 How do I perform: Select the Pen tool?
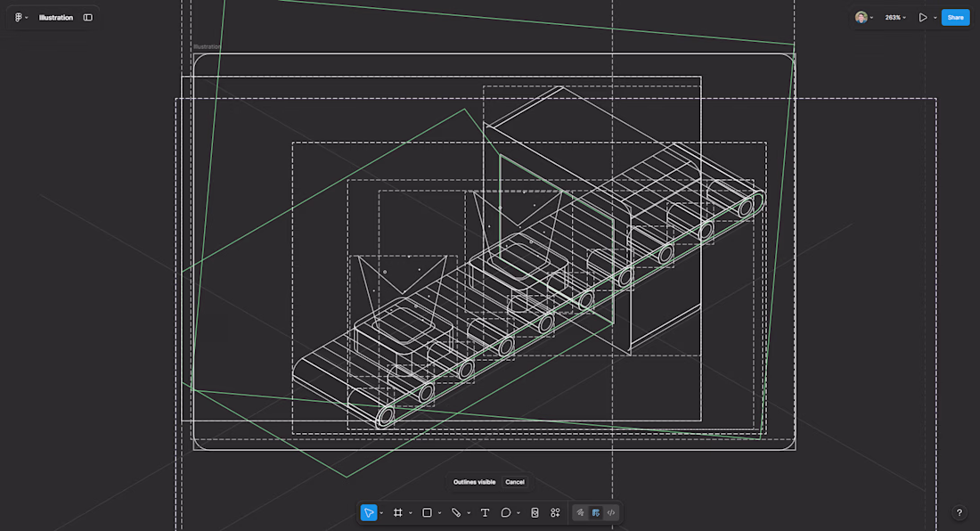(455, 513)
